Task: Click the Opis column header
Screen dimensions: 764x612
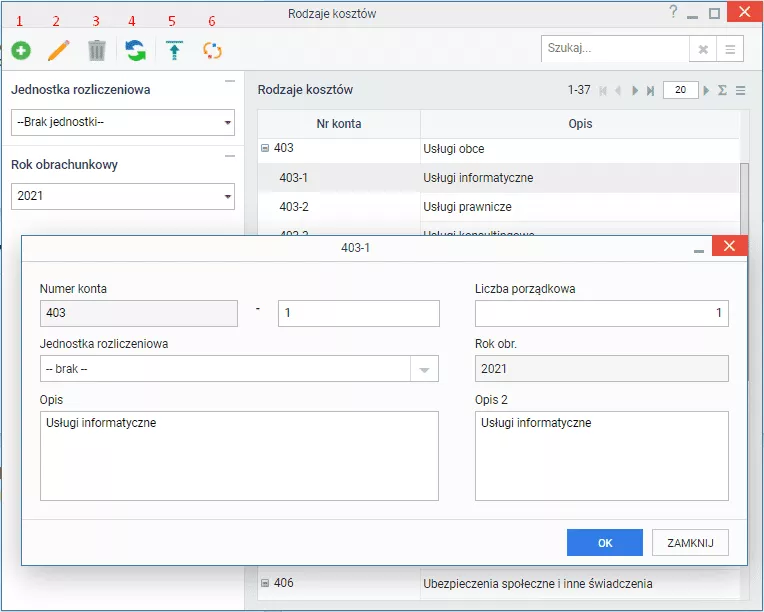Action: (580, 124)
